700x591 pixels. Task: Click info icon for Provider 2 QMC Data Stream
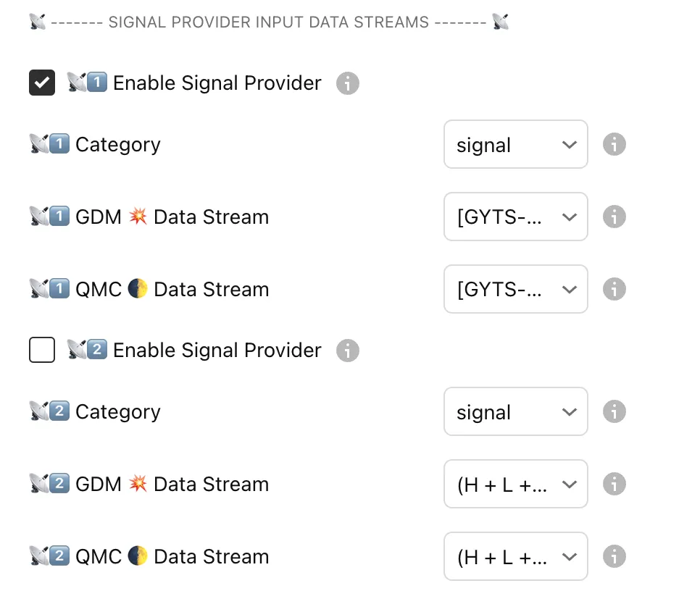614,556
